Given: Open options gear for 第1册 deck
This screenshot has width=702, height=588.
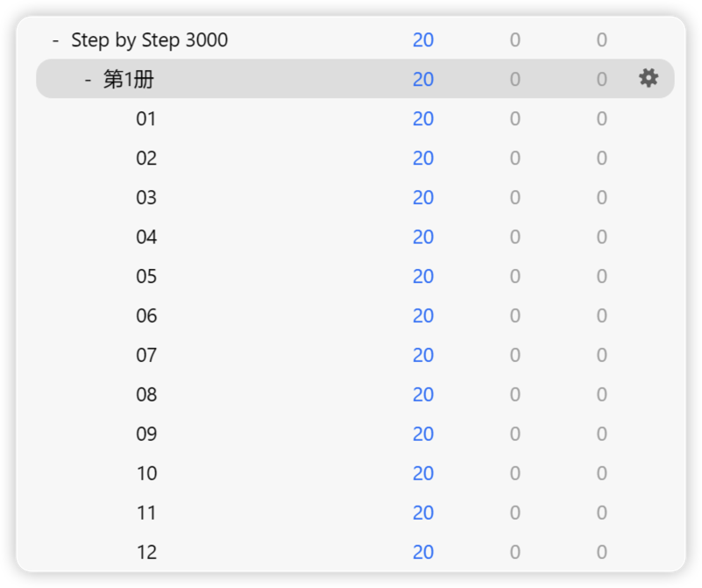Looking at the screenshot, I should [649, 78].
